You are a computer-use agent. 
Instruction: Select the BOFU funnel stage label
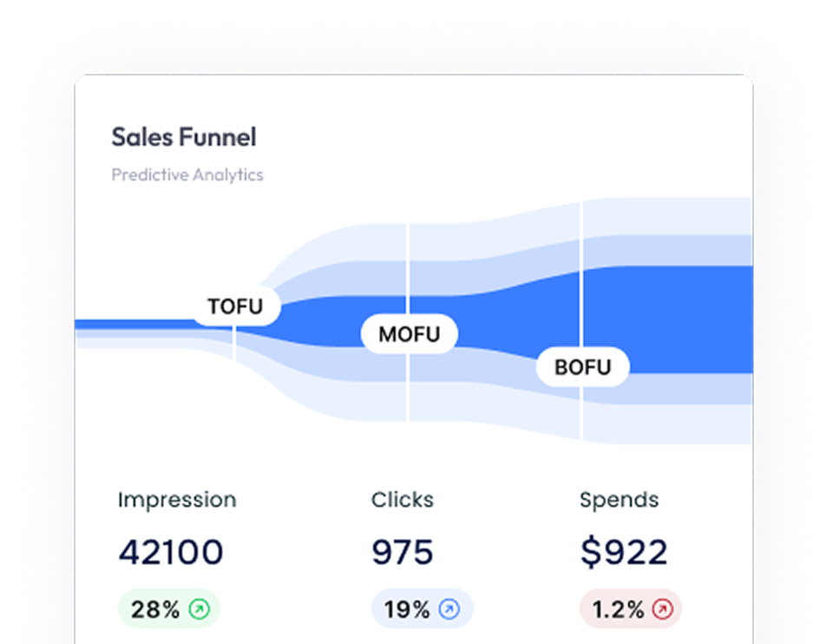click(582, 366)
